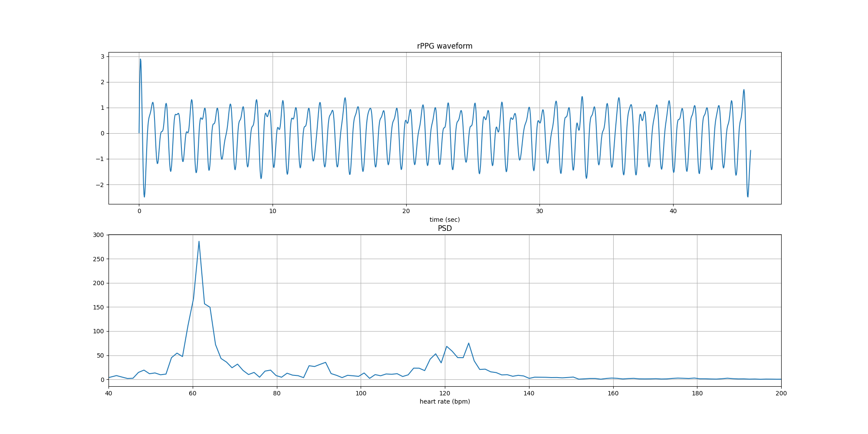Click the "−2" tick on waveform y-axis
Image resolution: width=868 pixels, height=434 pixels.
[100, 184]
